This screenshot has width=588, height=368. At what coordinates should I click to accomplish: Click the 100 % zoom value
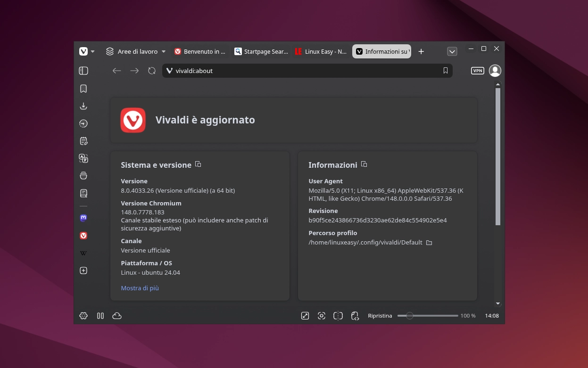point(468,316)
